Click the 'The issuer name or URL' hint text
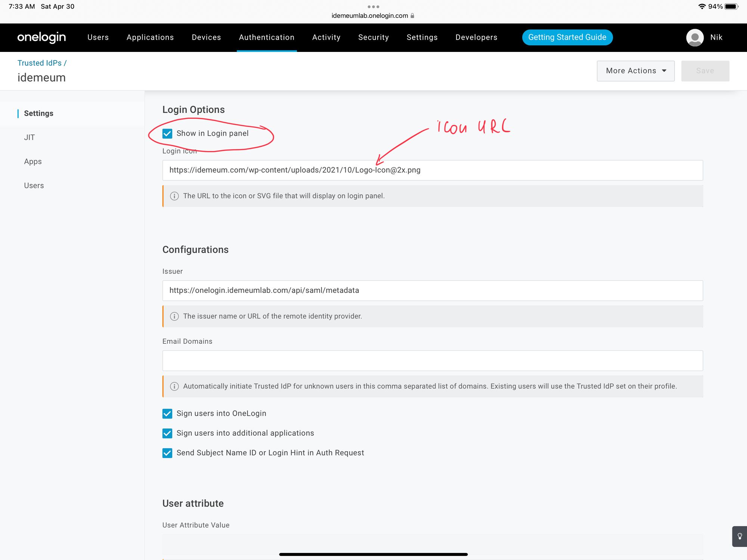The width and height of the screenshot is (747, 560). tap(273, 316)
